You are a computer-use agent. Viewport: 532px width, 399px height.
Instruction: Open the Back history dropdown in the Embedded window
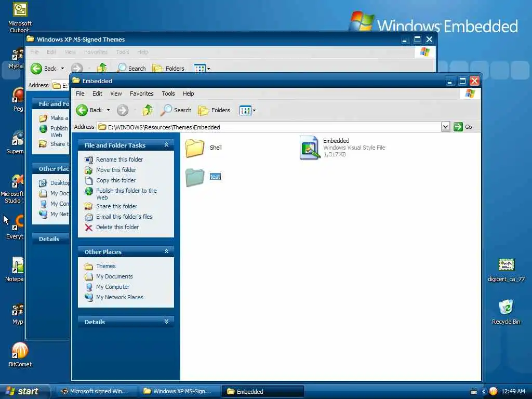coord(108,110)
